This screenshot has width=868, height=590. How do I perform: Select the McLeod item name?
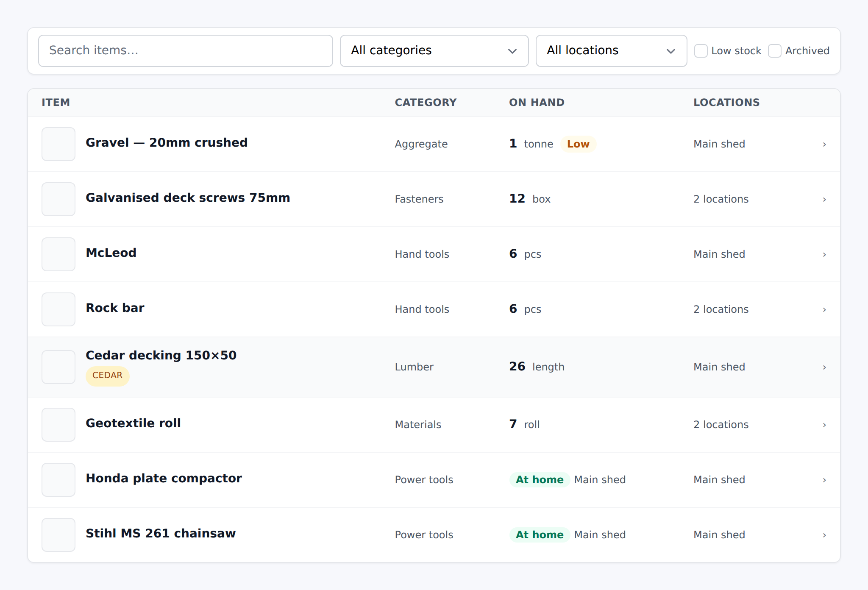[111, 253]
